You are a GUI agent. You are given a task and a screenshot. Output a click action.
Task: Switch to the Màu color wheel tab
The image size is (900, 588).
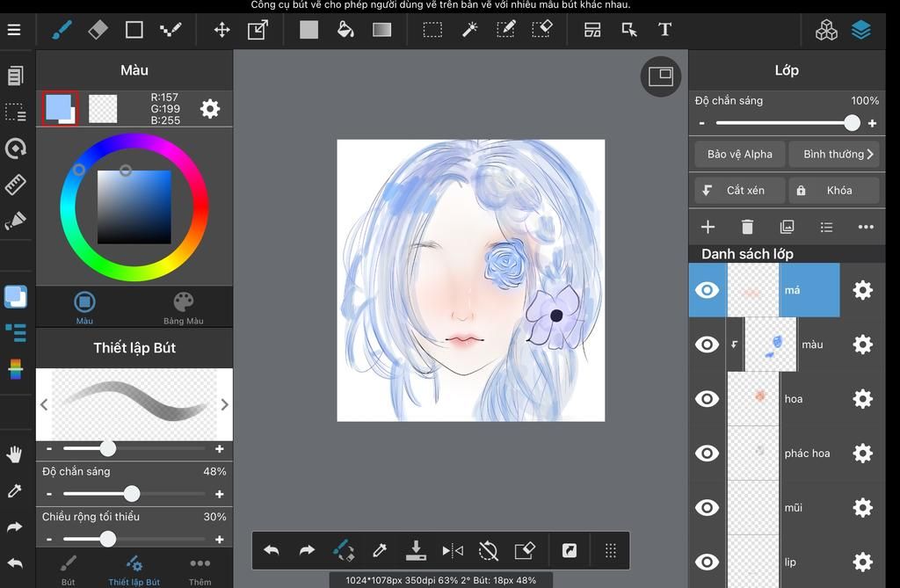click(84, 308)
